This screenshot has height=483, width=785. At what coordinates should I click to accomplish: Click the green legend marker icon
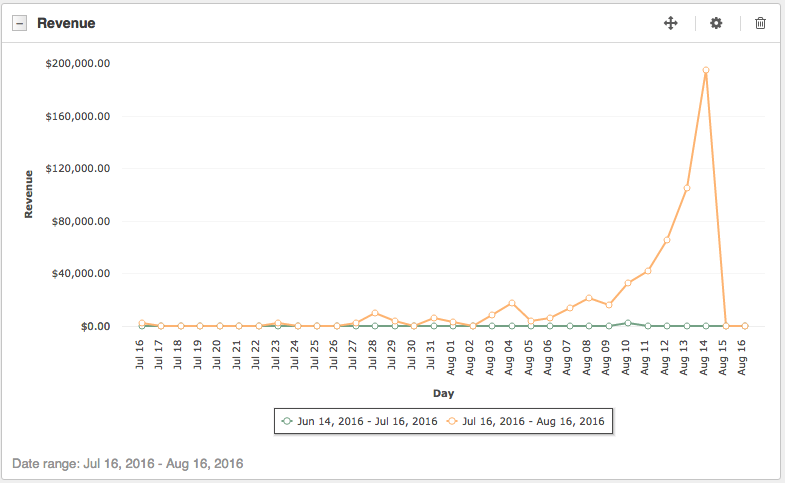[287, 421]
